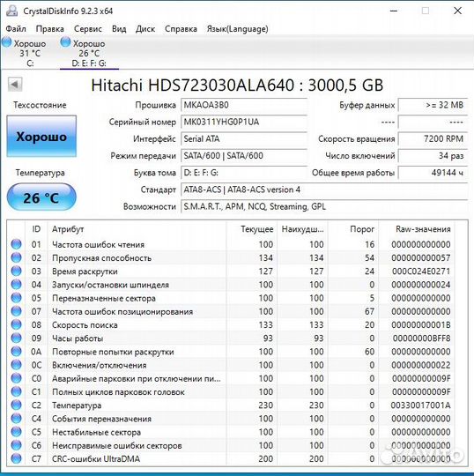
Task: Select Неисправимые ошибки секторов attribute
Action: [117, 446]
